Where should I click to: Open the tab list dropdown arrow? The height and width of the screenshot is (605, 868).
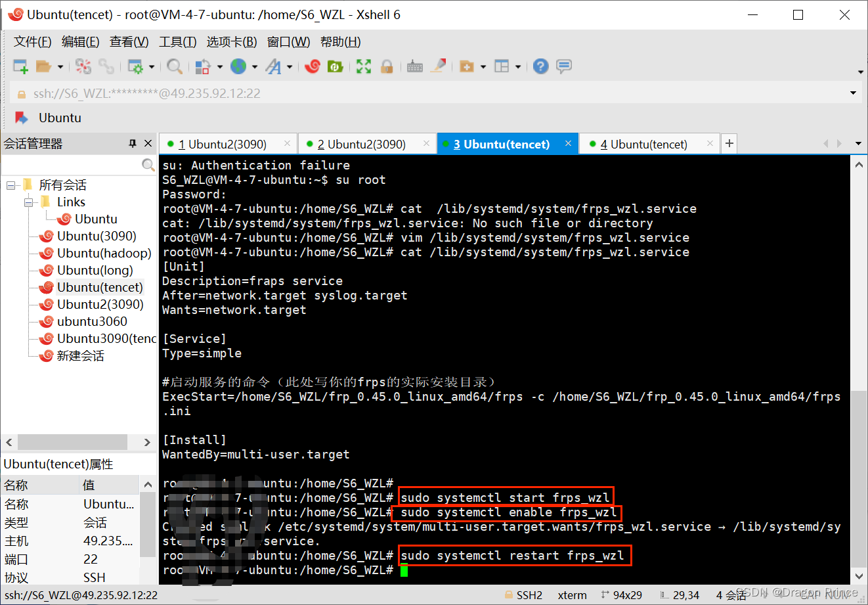[x=858, y=143]
